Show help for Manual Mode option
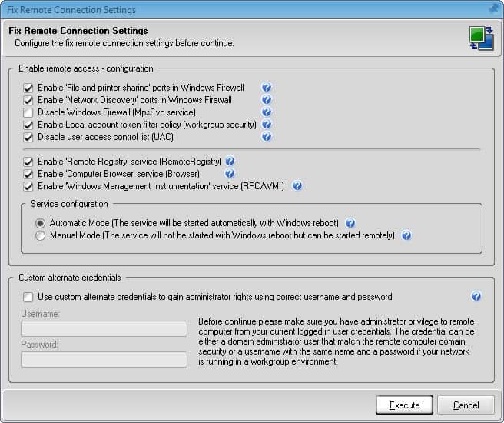The image size is (504, 423). (x=406, y=235)
